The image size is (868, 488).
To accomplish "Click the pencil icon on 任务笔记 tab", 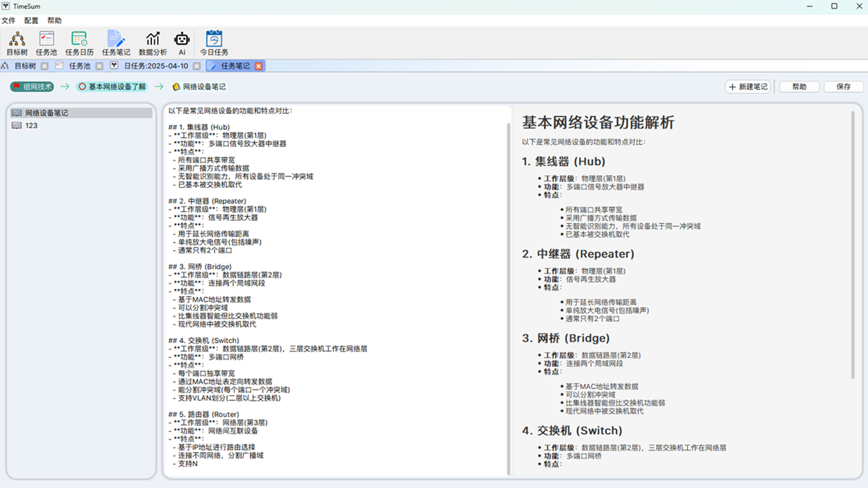I will pos(212,65).
